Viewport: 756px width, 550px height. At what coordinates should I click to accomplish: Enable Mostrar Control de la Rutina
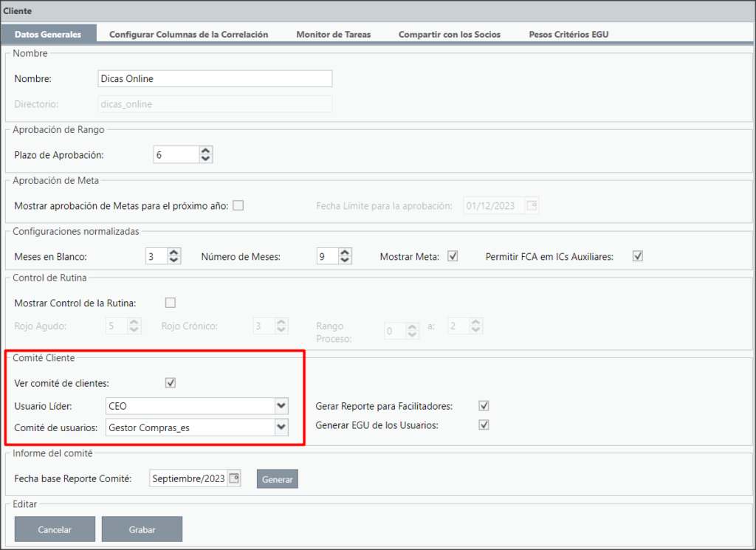click(x=171, y=303)
